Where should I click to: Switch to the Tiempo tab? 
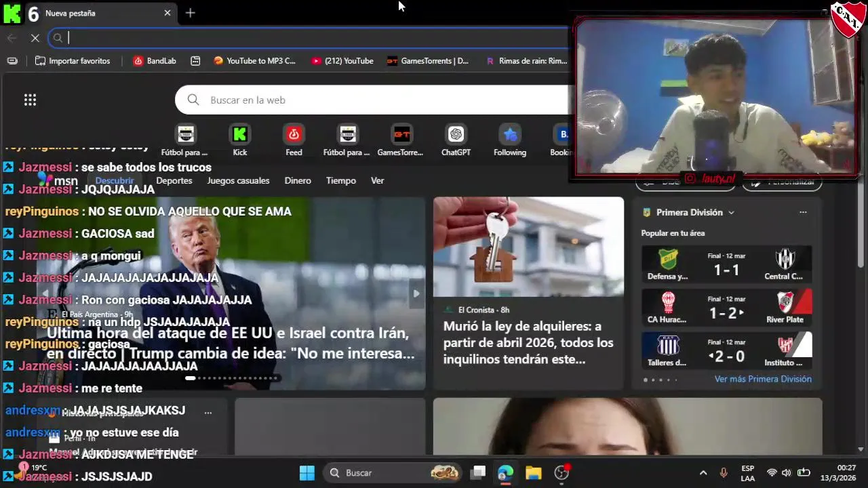coord(341,180)
